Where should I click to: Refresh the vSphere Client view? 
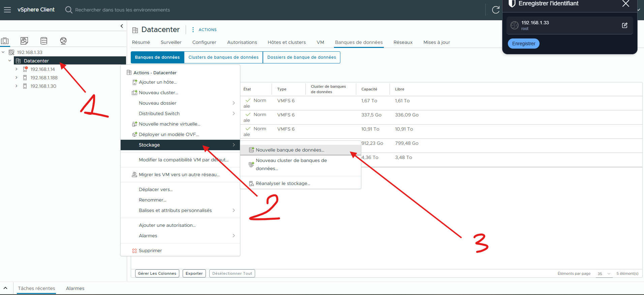[x=496, y=10]
